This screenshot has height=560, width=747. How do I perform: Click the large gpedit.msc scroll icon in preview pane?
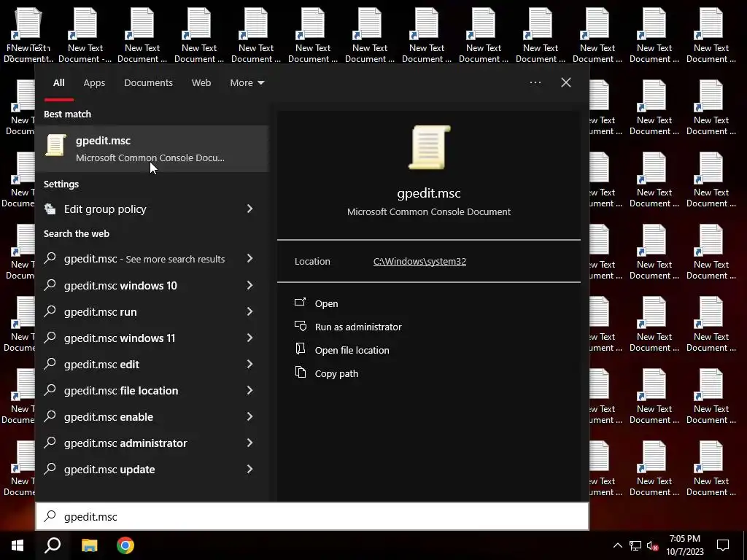(x=429, y=147)
